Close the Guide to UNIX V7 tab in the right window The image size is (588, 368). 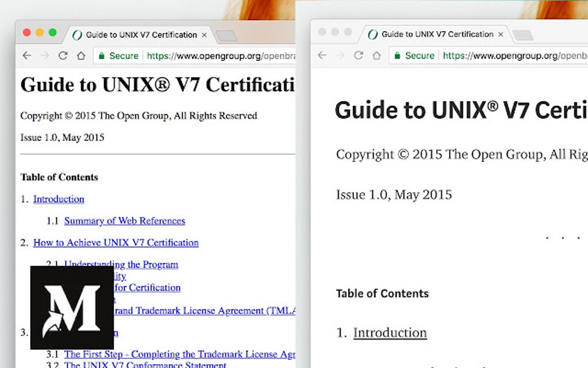pos(500,34)
